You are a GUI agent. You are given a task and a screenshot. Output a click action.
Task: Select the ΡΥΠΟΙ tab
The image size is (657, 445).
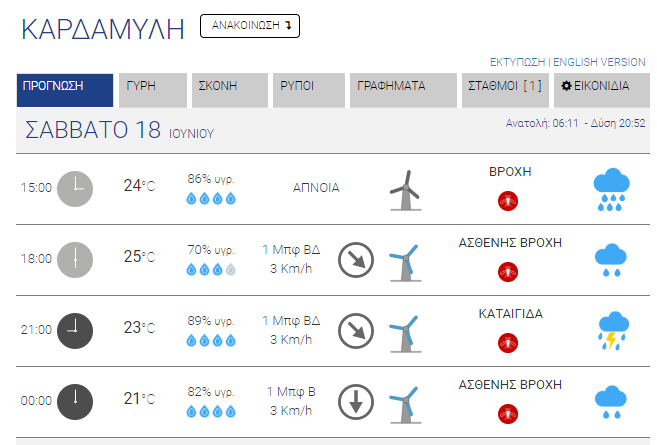point(309,90)
